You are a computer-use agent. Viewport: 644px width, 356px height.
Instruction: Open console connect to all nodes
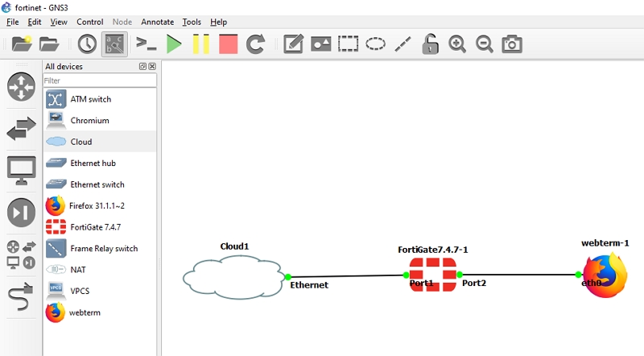click(x=147, y=44)
